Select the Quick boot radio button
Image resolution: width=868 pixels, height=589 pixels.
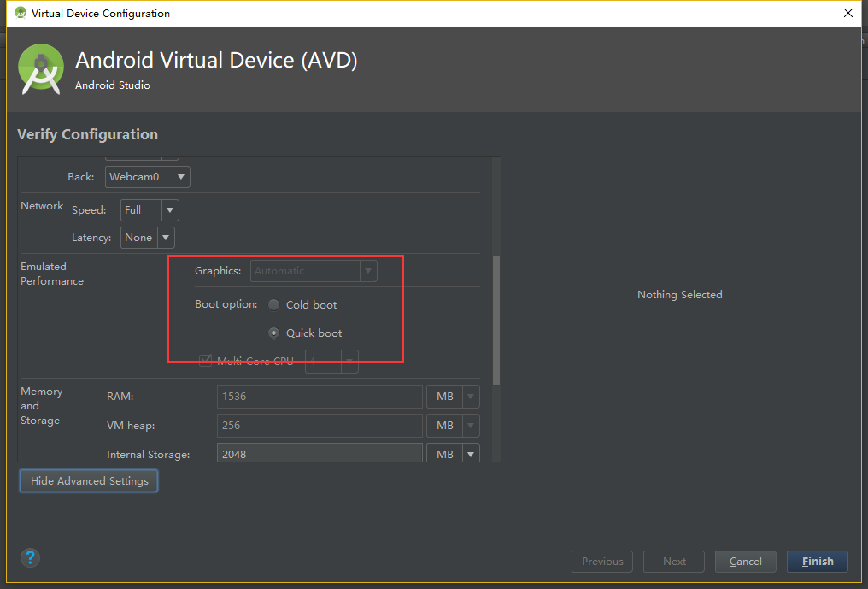coord(273,333)
